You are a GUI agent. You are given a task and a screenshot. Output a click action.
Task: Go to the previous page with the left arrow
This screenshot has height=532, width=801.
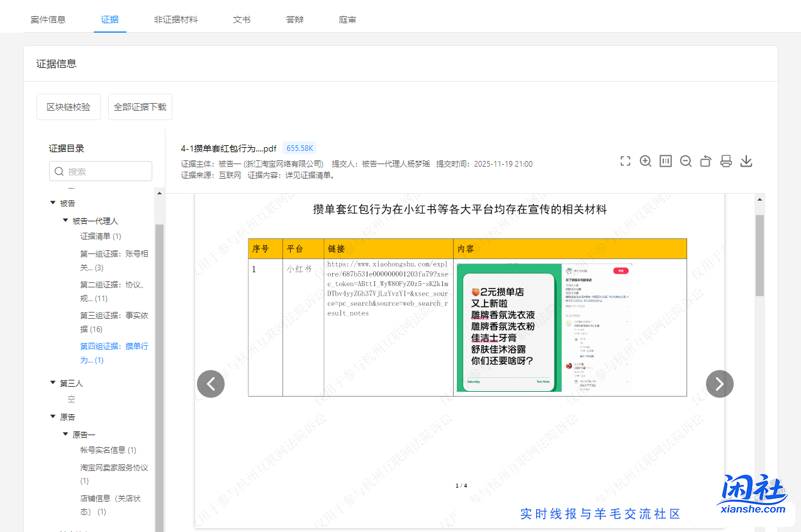(211, 384)
